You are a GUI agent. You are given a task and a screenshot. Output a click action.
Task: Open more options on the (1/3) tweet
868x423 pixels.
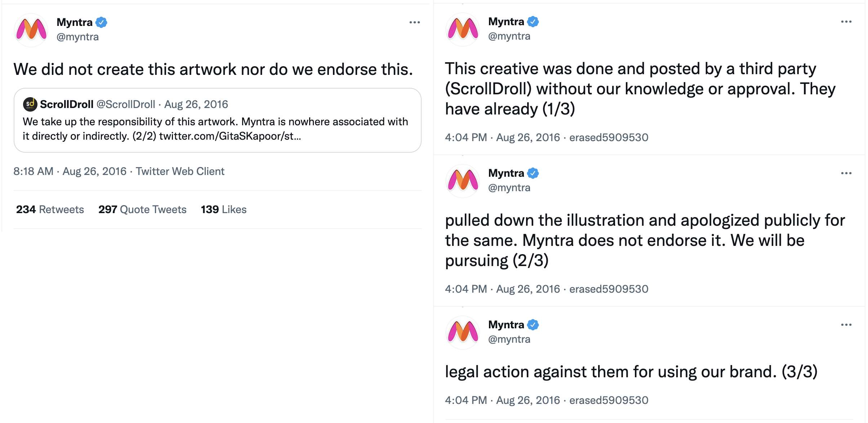(x=846, y=22)
